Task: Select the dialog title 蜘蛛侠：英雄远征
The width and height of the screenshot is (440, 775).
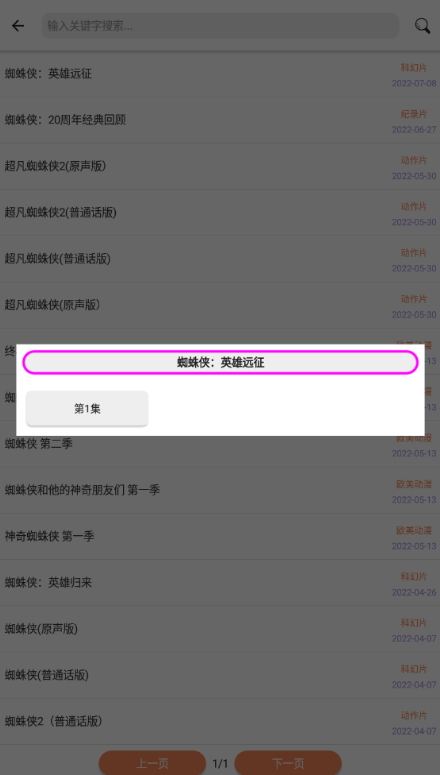Action: pos(220,362)
